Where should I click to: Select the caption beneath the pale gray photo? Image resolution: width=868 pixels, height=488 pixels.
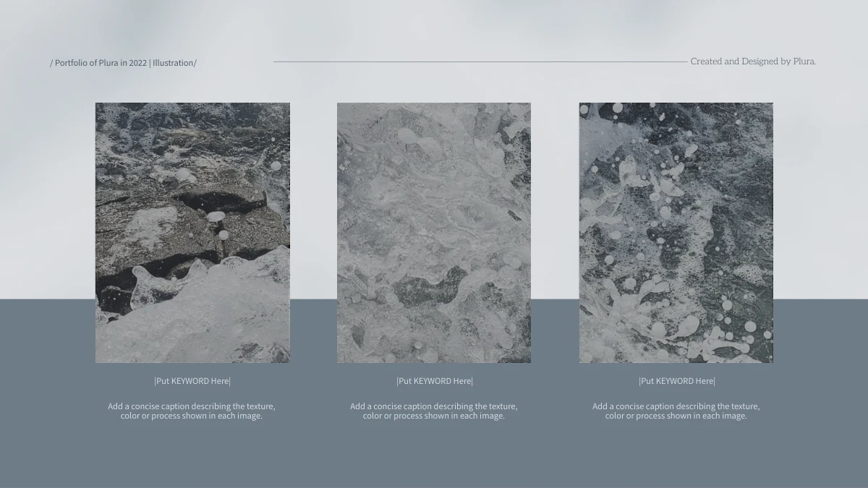[x=434, y=411]
